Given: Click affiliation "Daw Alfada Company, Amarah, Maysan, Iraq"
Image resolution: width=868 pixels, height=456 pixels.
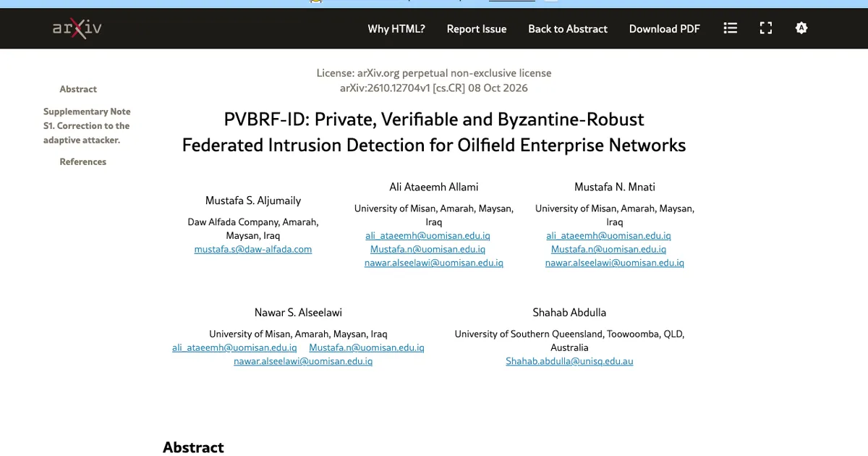Looking at the screenshot, I should (x=253, y=229).
